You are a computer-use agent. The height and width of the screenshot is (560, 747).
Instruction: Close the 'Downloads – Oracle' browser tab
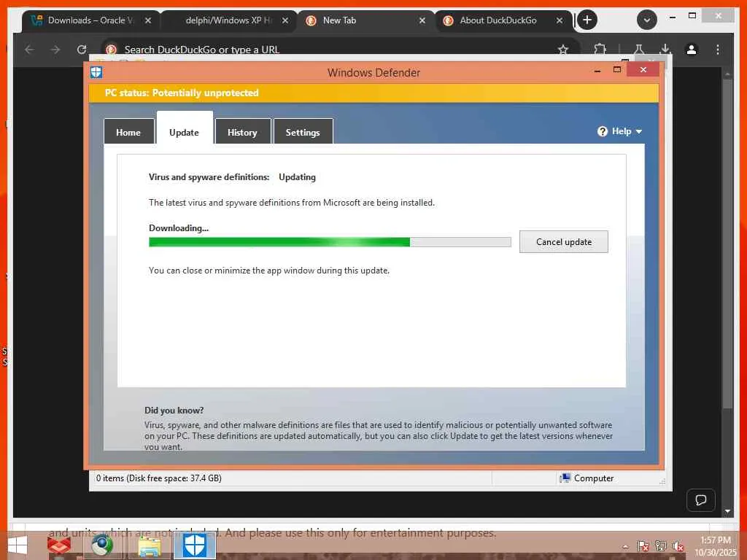148,20
